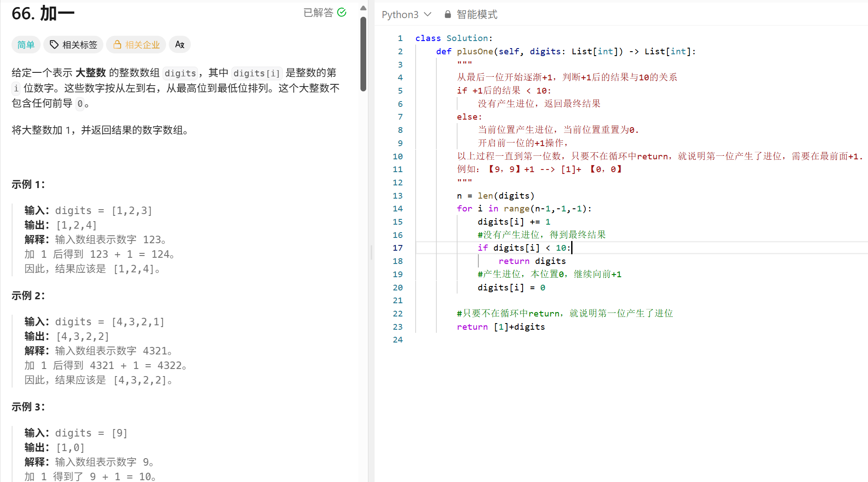Screen dimensions: 868x482
Task: Click the tag icon on 相关标签
Action: (x=54, y=45)
